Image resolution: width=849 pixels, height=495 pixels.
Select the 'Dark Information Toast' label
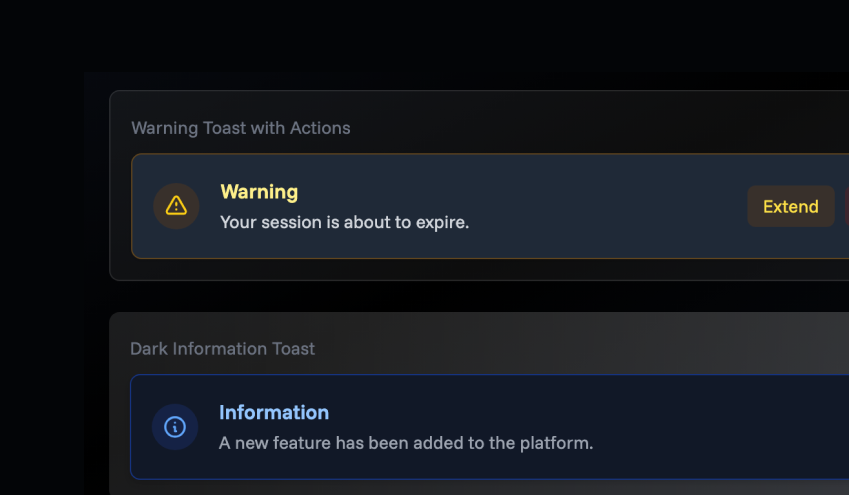[x=222, y=349]
